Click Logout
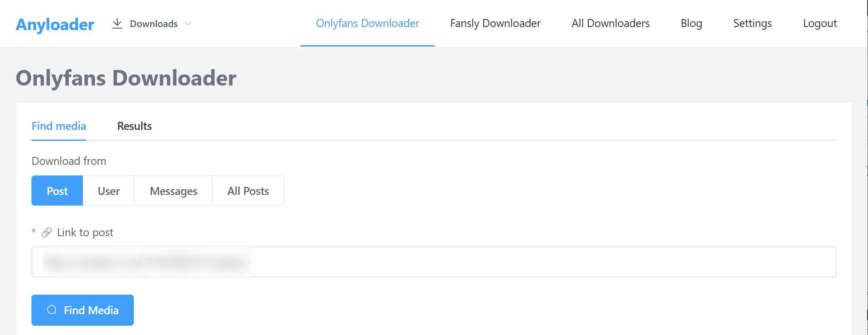 [820, 23]
